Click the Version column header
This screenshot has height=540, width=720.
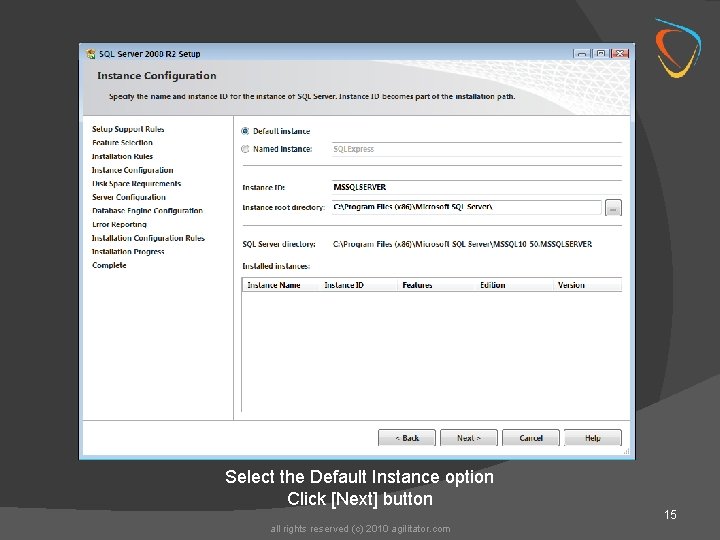click(587, 285)
